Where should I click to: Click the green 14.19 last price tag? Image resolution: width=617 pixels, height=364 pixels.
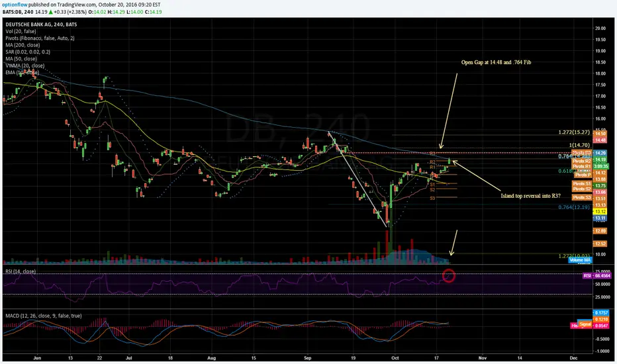600,159
